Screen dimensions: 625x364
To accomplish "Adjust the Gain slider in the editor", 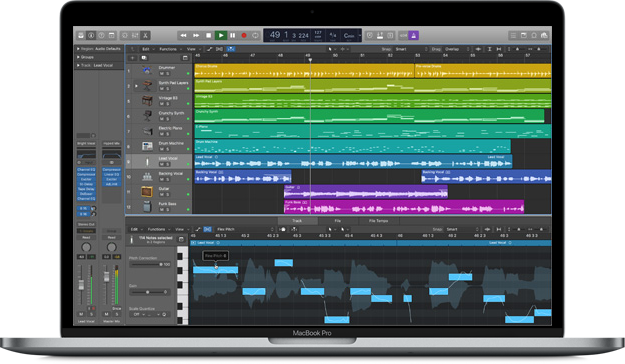I will click(x=148, y=292).
